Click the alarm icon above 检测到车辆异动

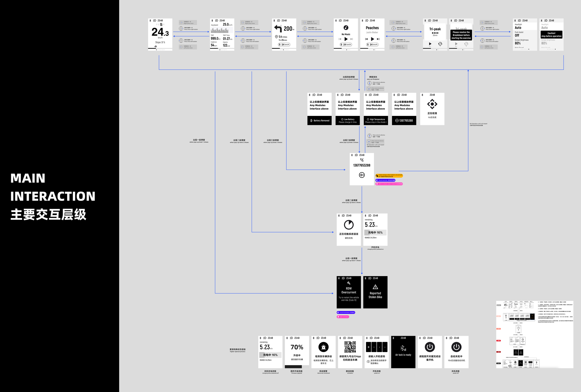coord(324,347)
